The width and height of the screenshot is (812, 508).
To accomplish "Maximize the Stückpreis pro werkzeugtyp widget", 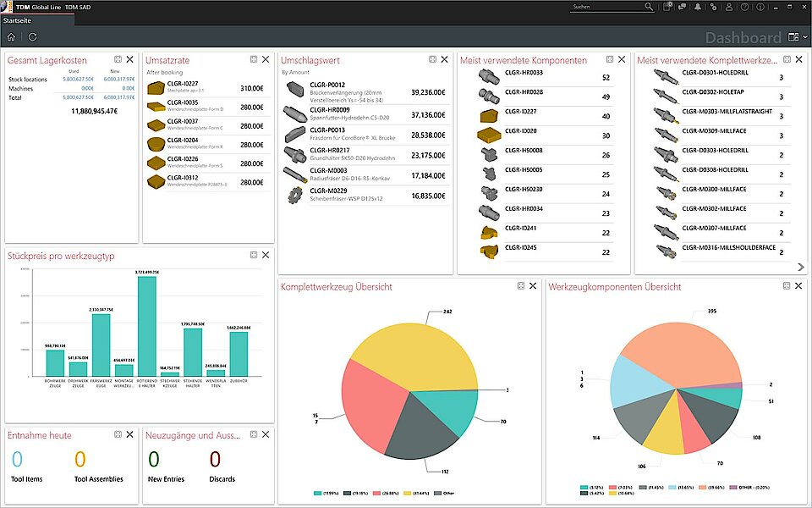I will (253, 255).
